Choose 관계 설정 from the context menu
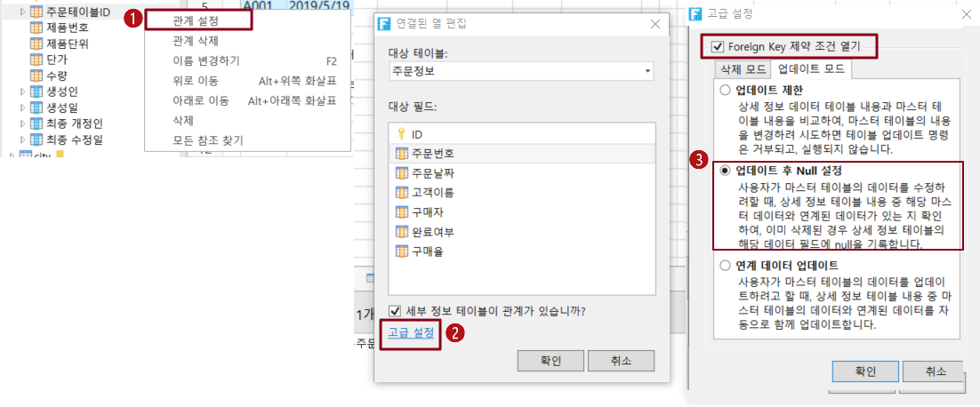Viewport: 980px width, 407px height. [198, 20]
